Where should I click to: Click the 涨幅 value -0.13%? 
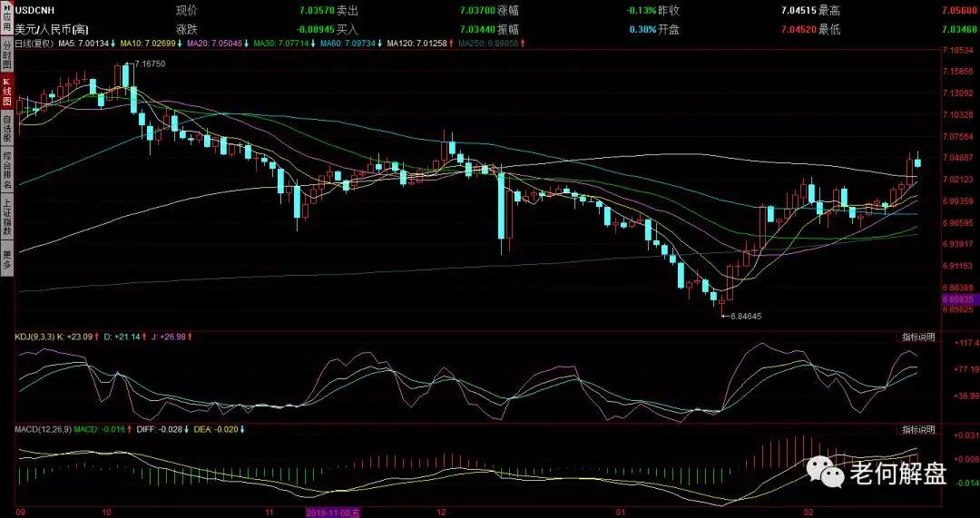click(641, 11)
